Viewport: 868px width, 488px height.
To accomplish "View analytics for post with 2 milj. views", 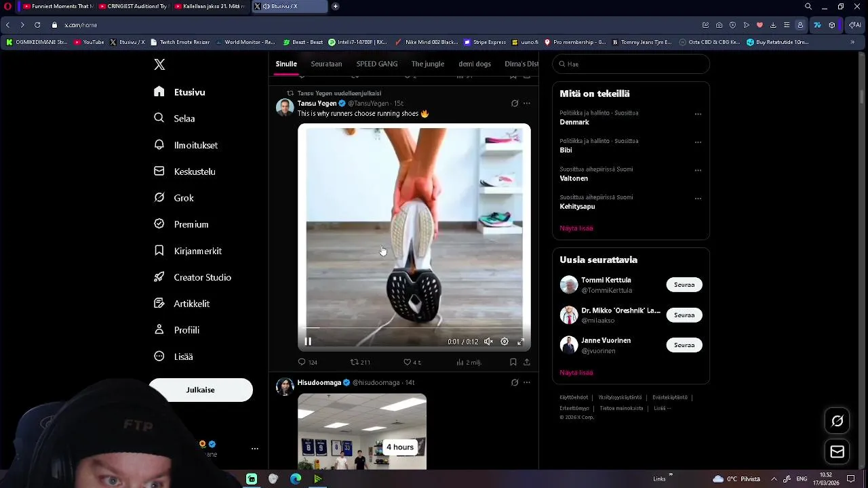I will (x=469, y=363).
